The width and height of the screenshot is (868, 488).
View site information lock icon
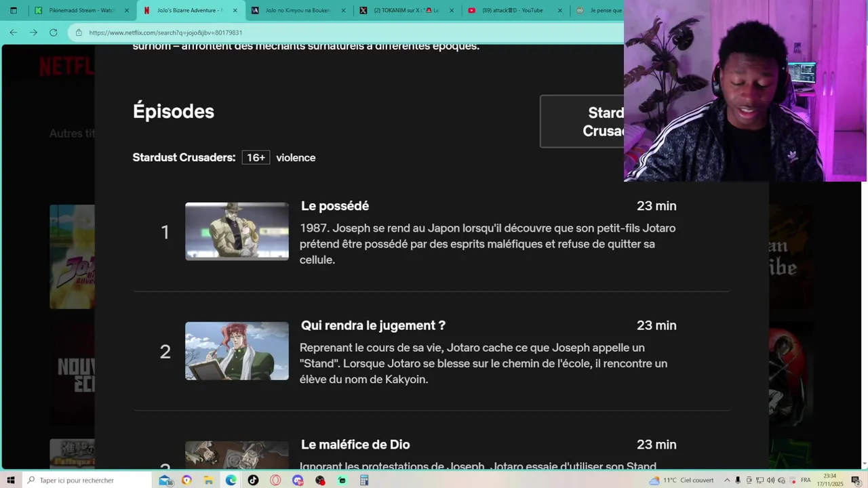tap(79, 33)
